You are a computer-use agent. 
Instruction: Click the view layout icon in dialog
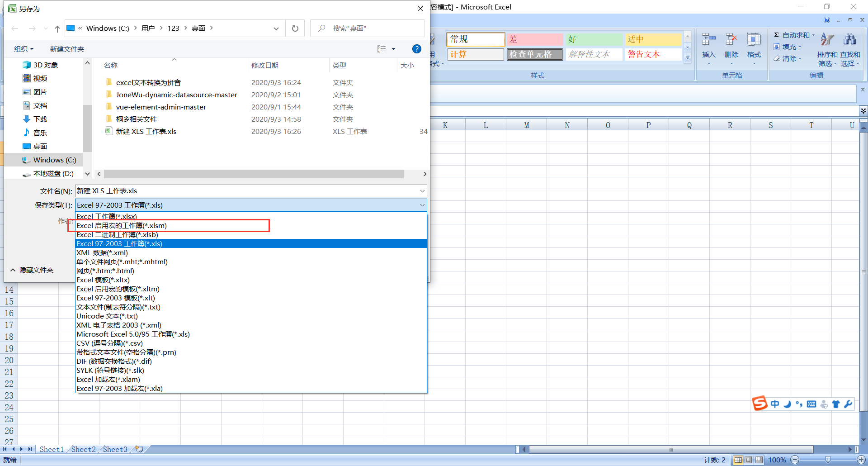[382, 49]
